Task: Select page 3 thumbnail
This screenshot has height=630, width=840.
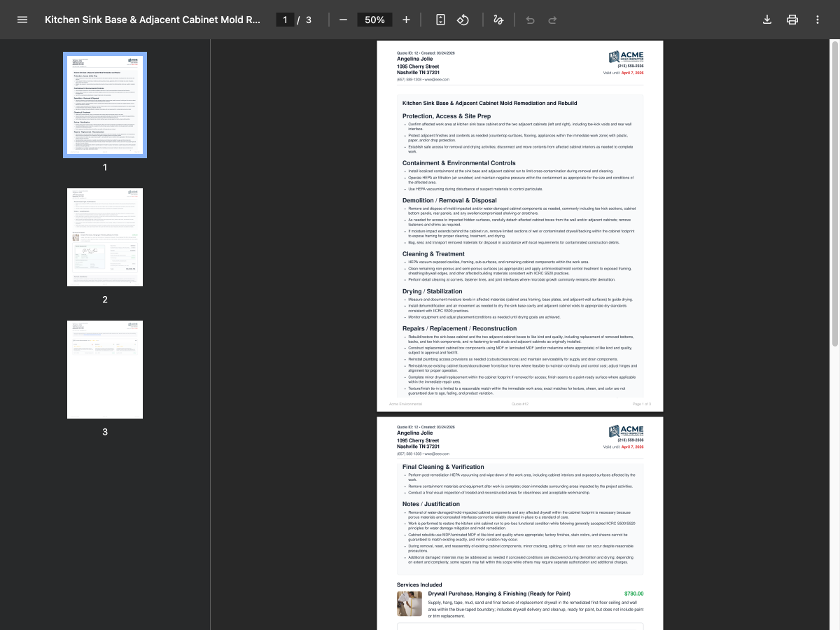Action: coord(105,370)
